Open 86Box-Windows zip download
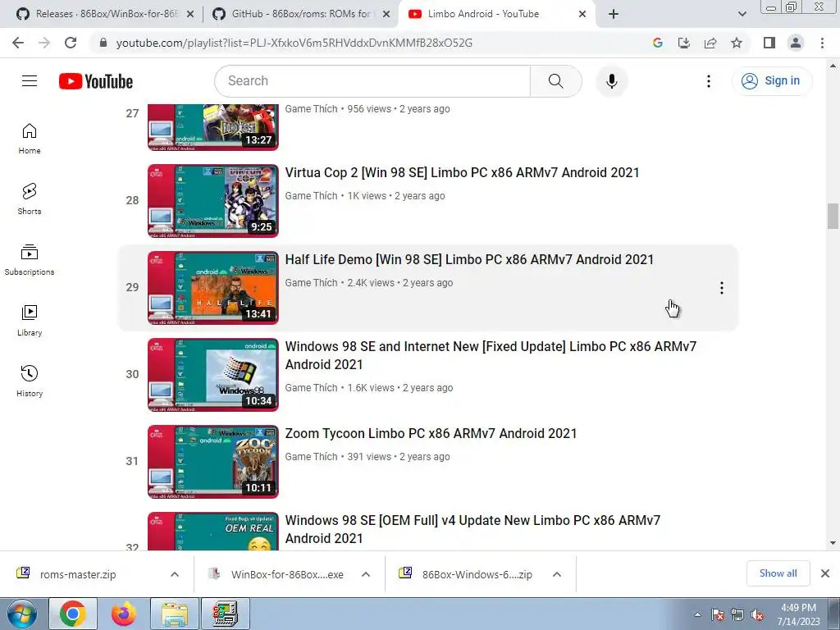Screen dimensions: 840x630 pos(477,574)
